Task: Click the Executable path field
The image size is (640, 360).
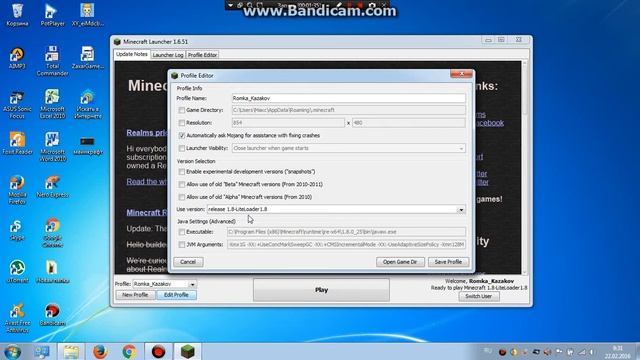Action: point(346,232)
